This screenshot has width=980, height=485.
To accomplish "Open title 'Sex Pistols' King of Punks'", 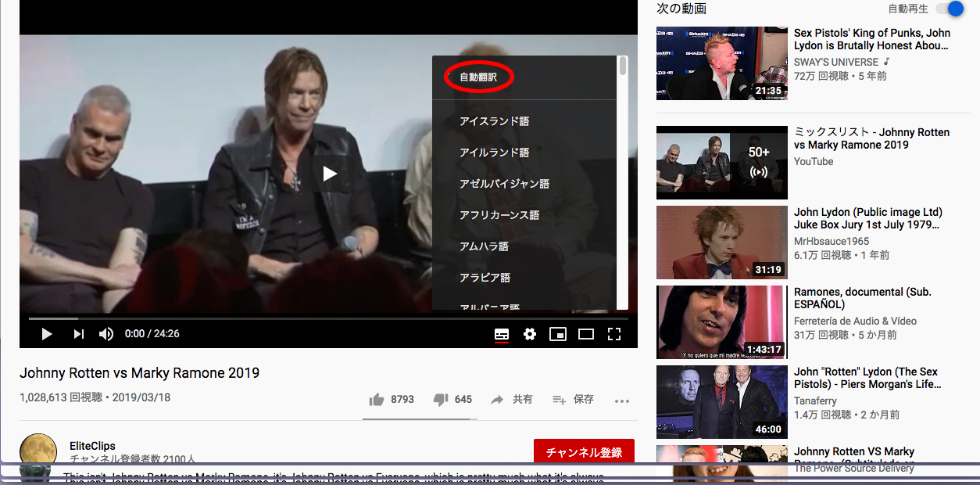I will 872,39.
